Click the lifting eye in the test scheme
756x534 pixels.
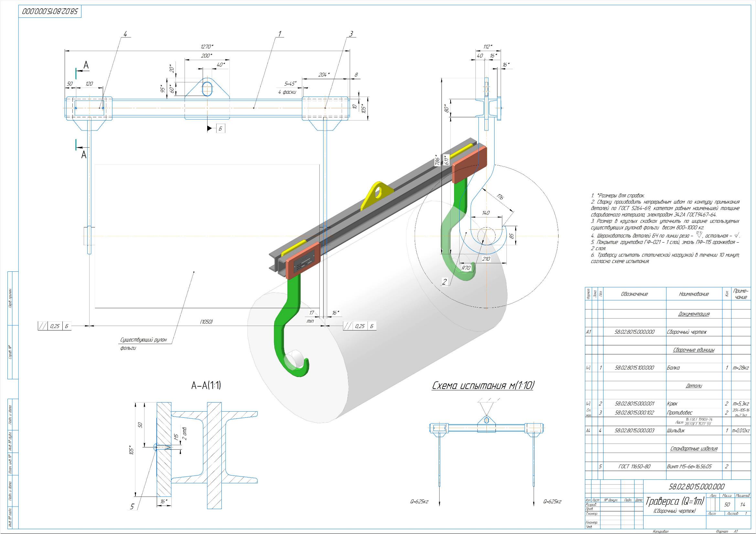pyautogui.click(x=487, y=420)
